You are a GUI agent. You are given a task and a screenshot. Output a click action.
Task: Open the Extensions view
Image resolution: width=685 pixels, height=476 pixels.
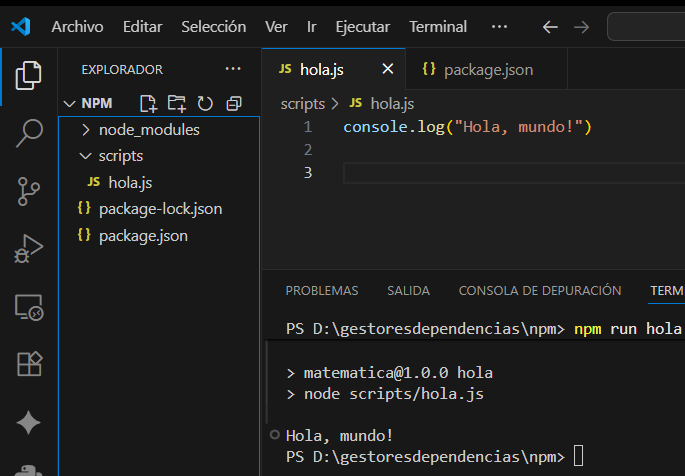coord(29,365)
